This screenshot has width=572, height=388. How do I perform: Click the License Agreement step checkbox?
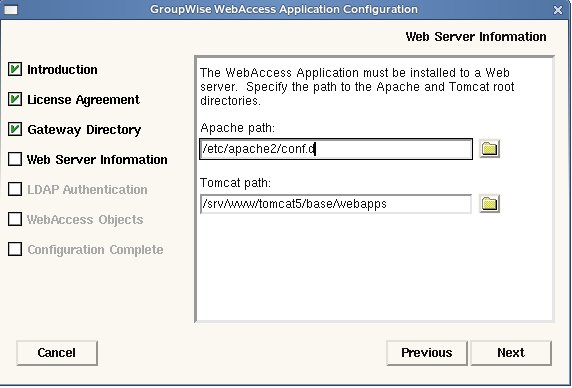[x=15, y=99]
